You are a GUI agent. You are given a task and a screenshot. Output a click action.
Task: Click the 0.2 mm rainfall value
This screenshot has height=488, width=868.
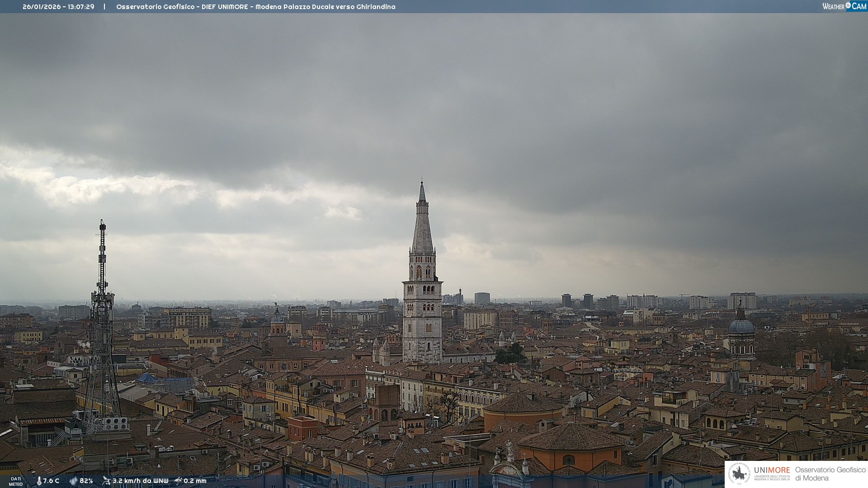(x=195, y=481)
